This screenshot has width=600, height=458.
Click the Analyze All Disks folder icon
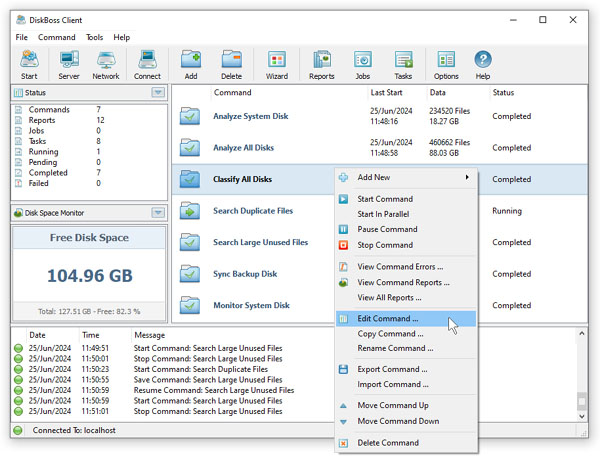click(x=190, y=148)
